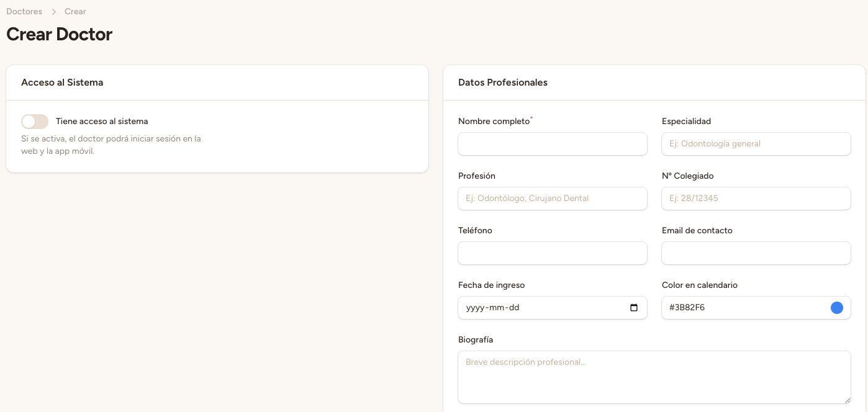Click the Fecha de ingreso label

coord(492,285)
